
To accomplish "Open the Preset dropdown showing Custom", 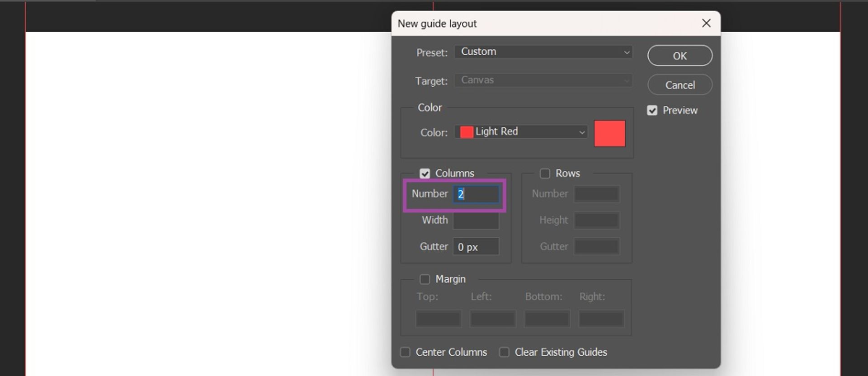I will coord(543,52).
